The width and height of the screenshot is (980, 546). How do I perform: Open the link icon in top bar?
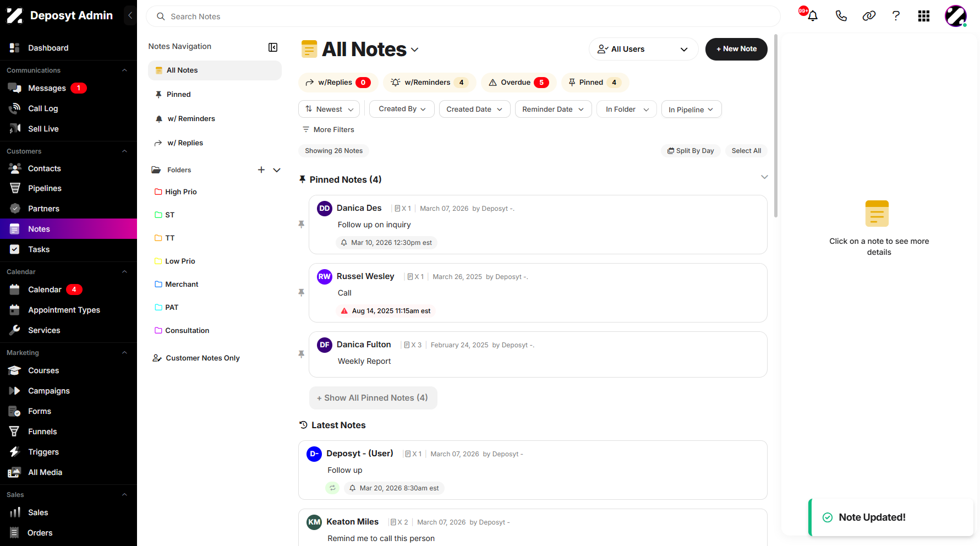coord(869,16)
